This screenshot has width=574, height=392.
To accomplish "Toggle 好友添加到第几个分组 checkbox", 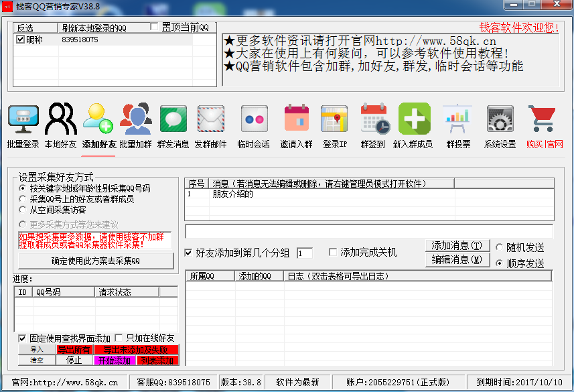I will tap(188, 253).
